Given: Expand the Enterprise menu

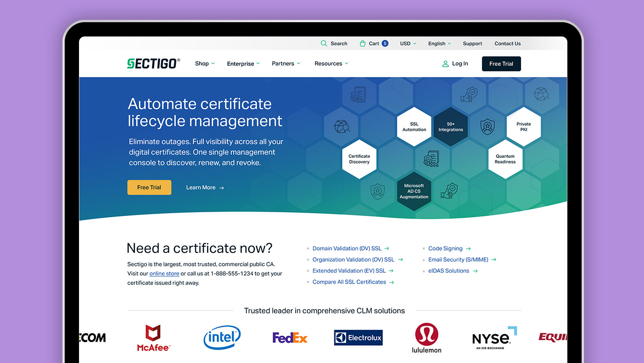Looking at the screenshot, I should [244, 64].
